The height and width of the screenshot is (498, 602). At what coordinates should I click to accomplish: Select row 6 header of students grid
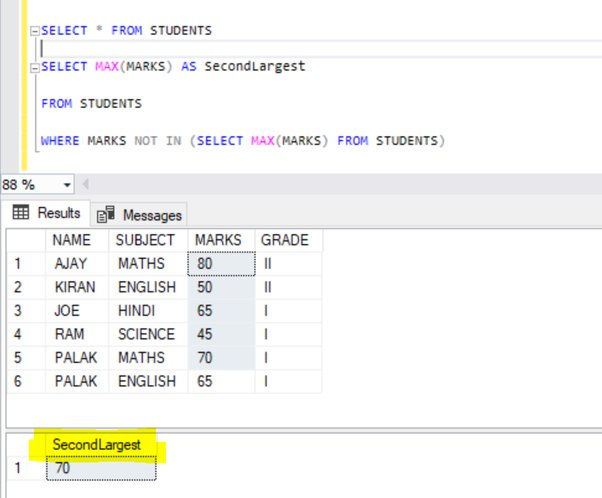(x=26, y=381)
